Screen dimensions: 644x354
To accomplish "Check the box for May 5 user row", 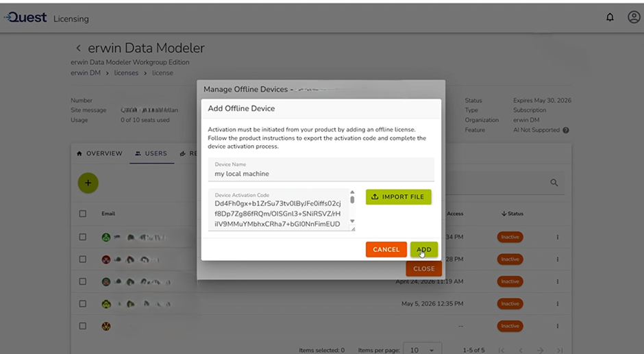I will point(82,303).
